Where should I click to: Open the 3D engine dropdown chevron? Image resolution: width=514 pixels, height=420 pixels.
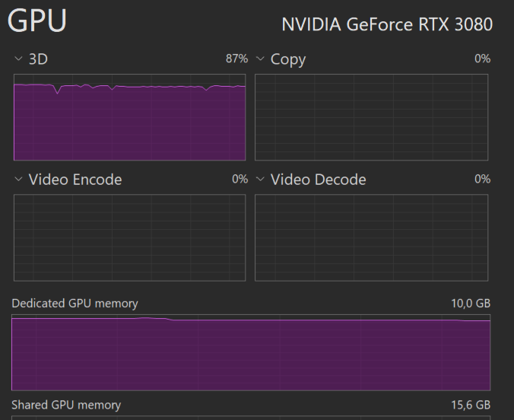click(18, 59)
